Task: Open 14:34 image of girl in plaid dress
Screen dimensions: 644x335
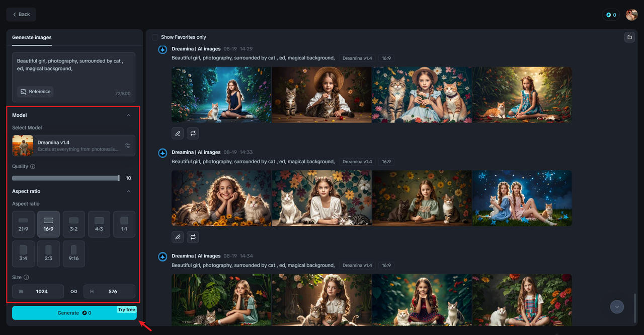Action: [522, 300]
